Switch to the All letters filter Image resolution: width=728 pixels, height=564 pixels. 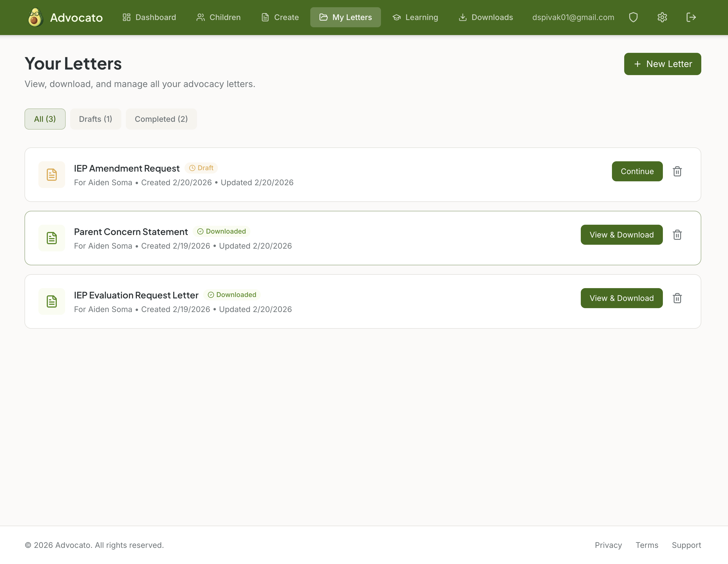click(45, 119)
